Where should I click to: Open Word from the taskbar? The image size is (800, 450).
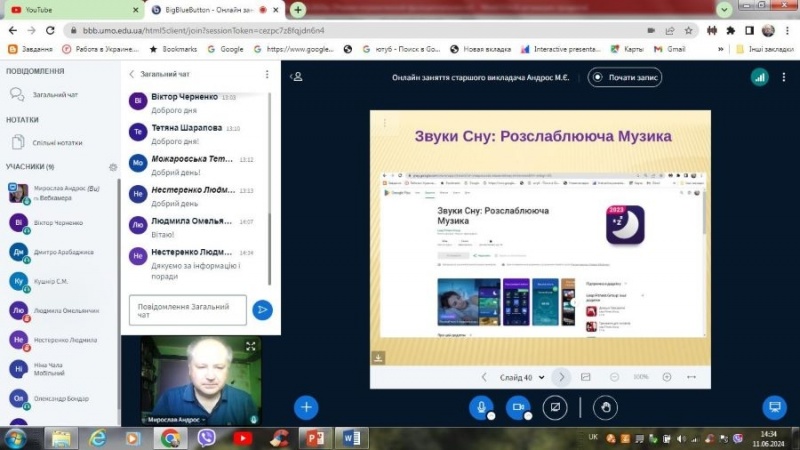(352, 438)
